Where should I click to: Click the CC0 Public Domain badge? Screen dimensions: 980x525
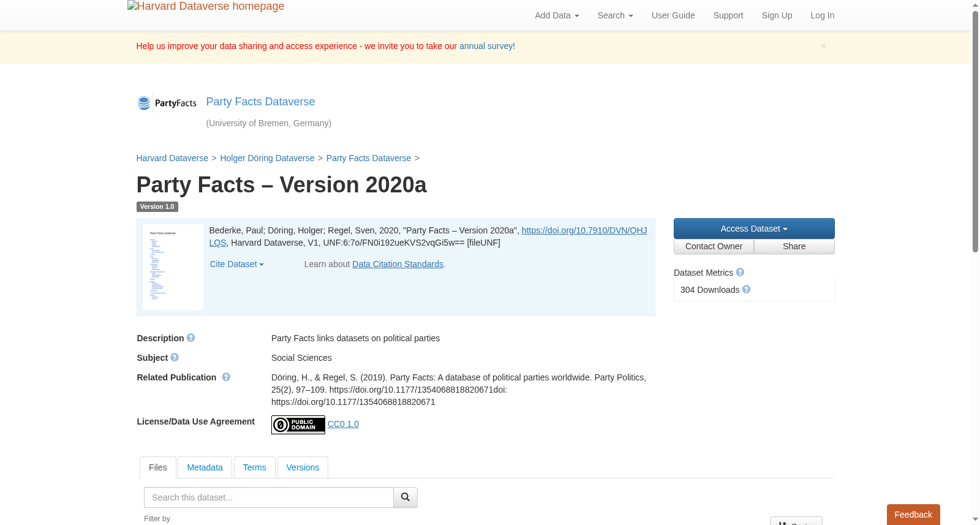pos(298,425)
